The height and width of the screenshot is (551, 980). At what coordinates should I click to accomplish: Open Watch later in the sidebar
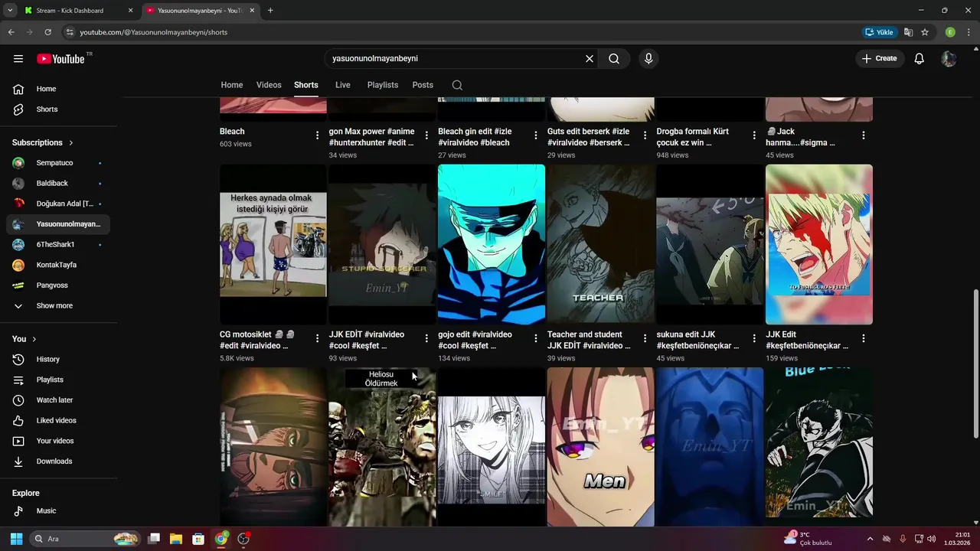pos(58,400)
